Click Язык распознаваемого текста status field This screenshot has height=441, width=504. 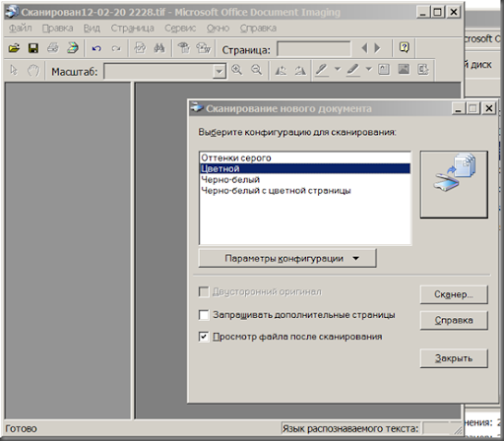tap(350, 428)
